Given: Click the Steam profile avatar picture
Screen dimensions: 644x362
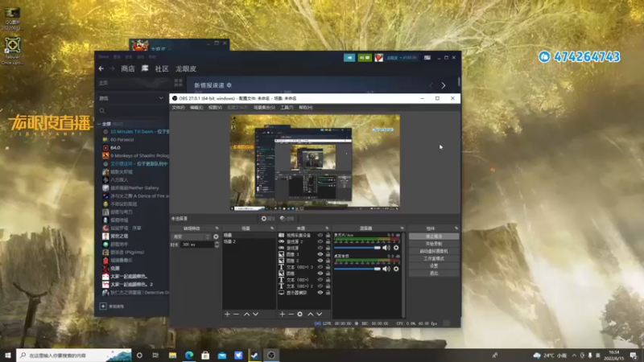Looking at the screenshot, I should (x=378, y=58).
